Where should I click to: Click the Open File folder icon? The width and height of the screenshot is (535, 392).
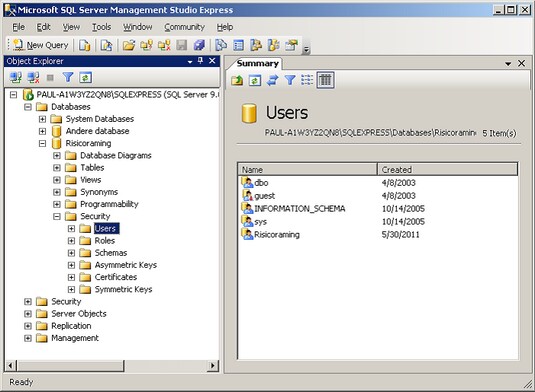pos(129,45)
